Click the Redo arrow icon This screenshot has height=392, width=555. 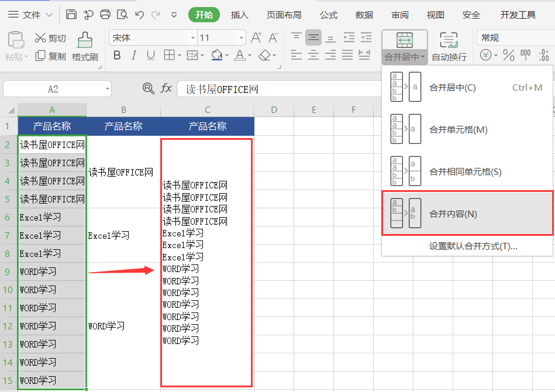[156, 15]
